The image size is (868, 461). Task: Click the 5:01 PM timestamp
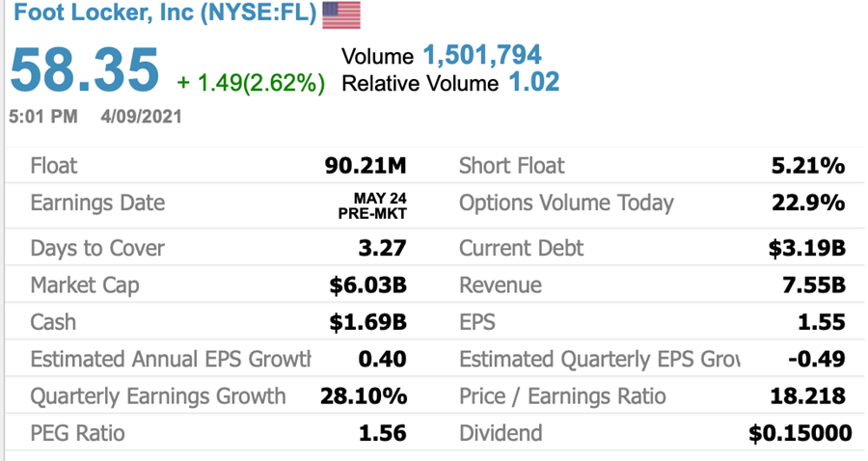(43, 117)
